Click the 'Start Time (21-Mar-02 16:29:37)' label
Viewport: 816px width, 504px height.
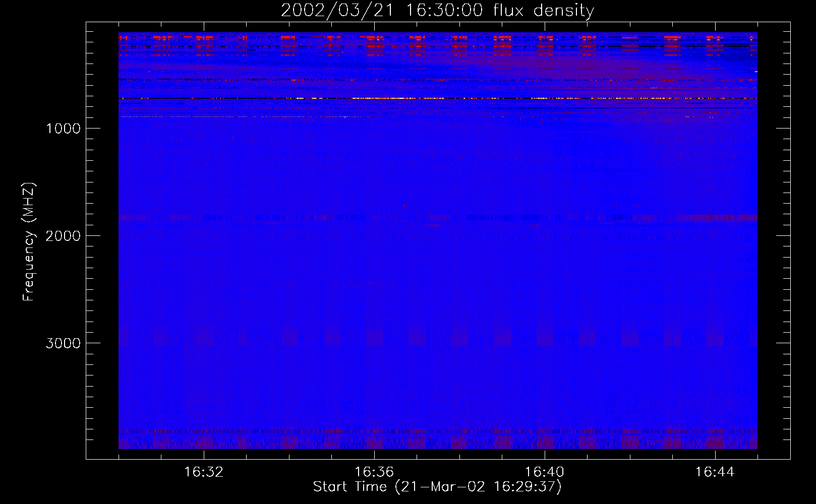(437, 487)
